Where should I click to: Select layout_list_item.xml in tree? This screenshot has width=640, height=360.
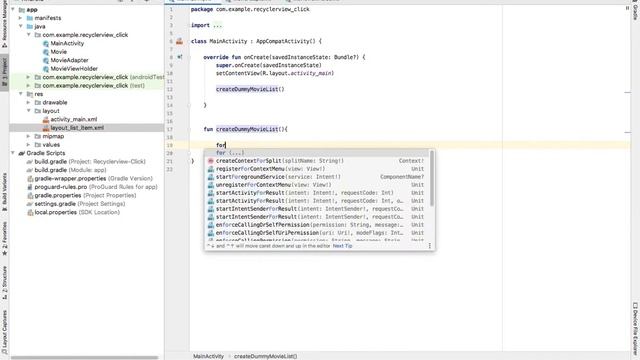[x=77, y=128]
